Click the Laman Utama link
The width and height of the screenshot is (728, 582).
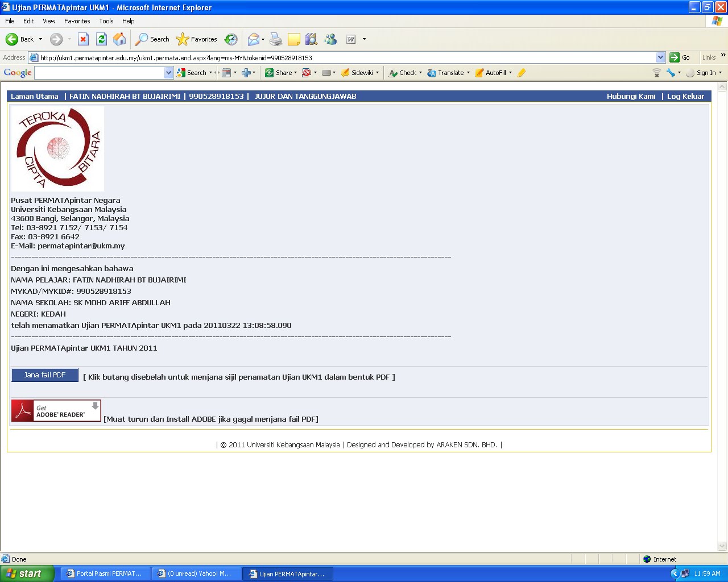pyautogui.click(x=35, y=97)
